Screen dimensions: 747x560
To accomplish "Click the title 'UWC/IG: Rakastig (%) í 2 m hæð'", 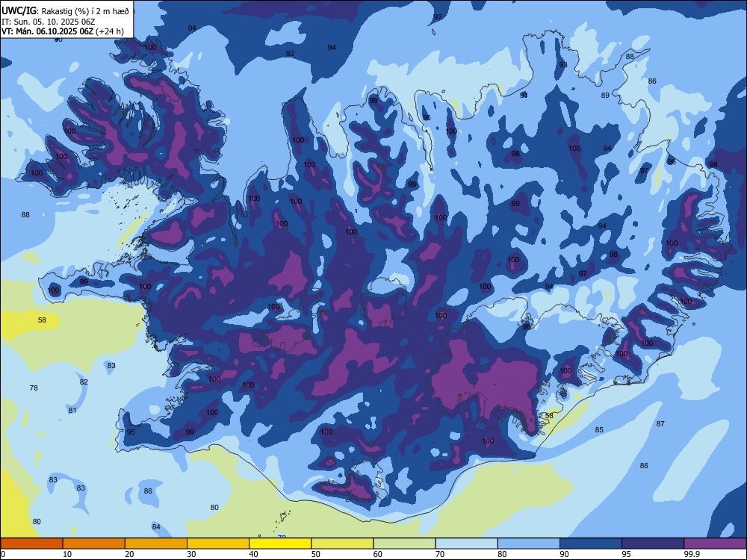I will (x=65, y=10).
